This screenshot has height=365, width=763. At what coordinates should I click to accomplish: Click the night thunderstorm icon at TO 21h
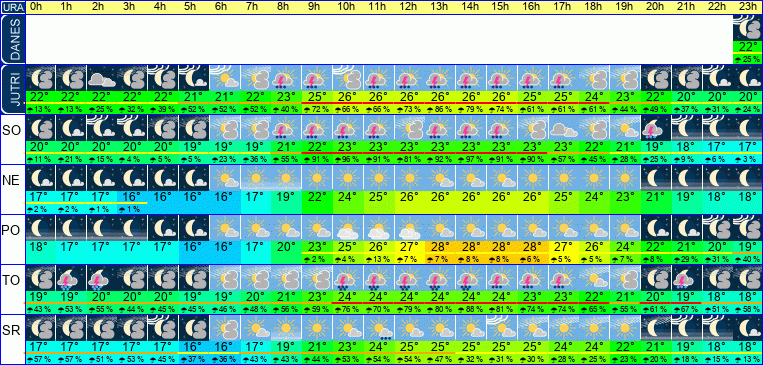pos(686,277)
